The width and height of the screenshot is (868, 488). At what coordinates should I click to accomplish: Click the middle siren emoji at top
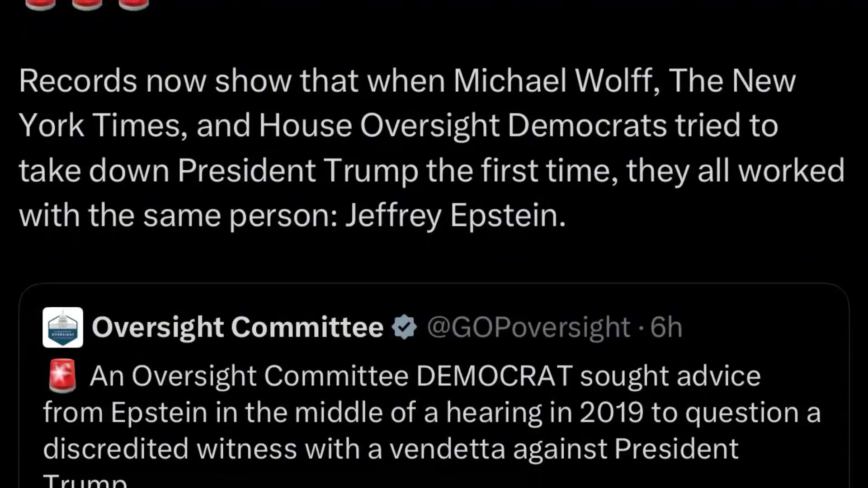(x=87, y=5)
